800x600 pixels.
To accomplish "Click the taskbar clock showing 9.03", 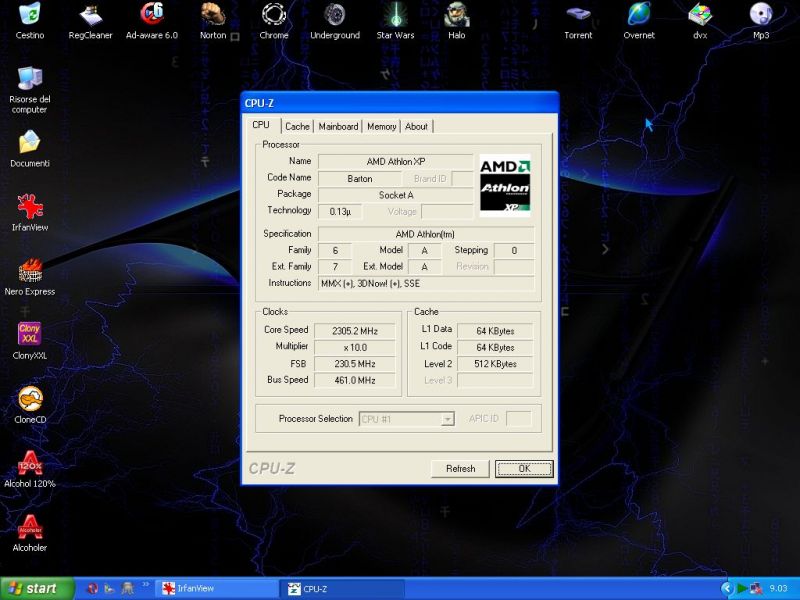I will click(x=778, y=589).
